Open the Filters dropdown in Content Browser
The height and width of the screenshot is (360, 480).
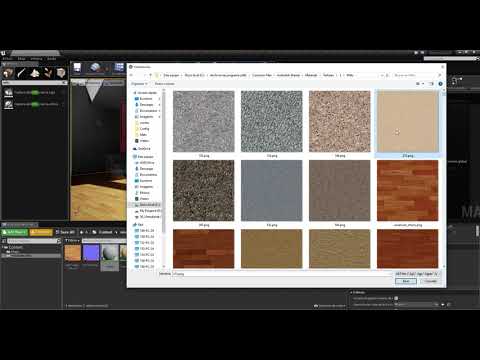click(x=72, y=240)
